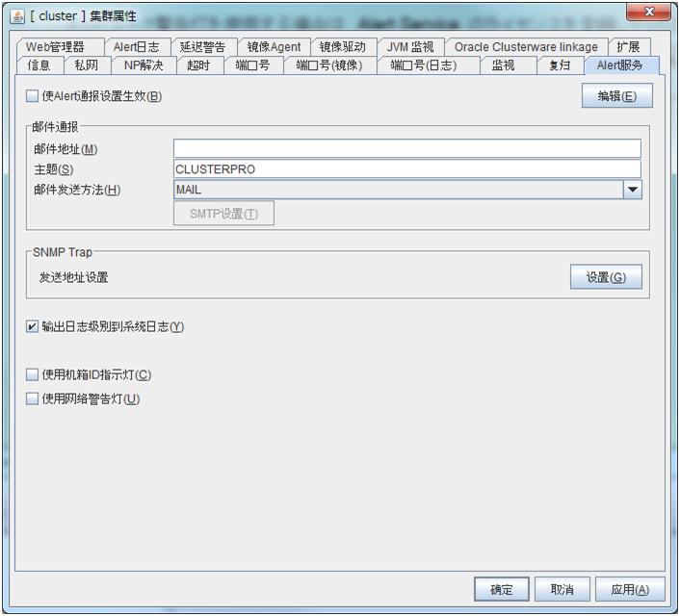
Task: Go to Oracle Clusterware linkage tab
Action: tap(526, 47)
